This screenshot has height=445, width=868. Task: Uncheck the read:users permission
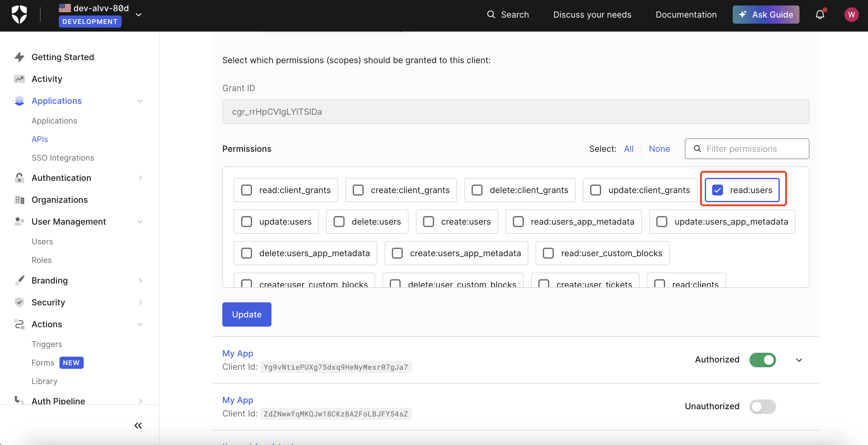coord(717,190)
